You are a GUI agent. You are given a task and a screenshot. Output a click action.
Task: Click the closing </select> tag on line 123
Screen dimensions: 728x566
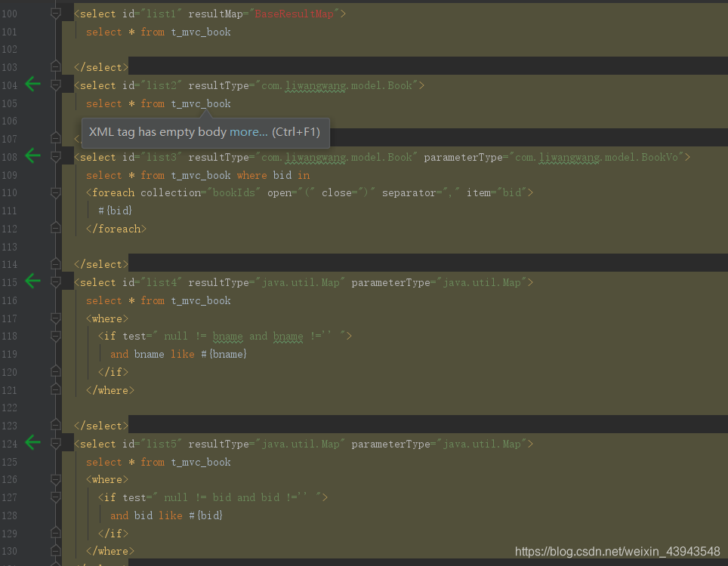coord(101,426)
